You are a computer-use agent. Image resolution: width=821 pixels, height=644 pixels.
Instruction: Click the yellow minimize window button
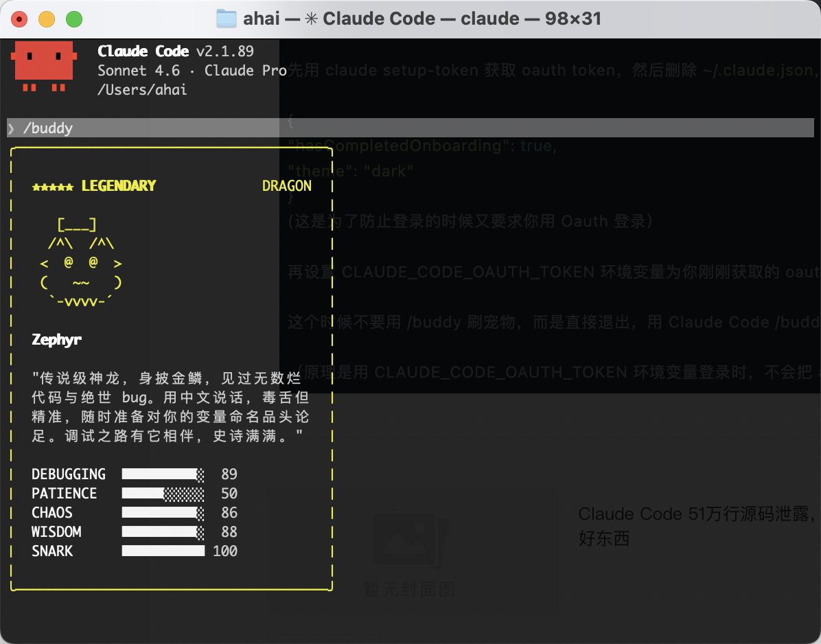click(47, 19)
